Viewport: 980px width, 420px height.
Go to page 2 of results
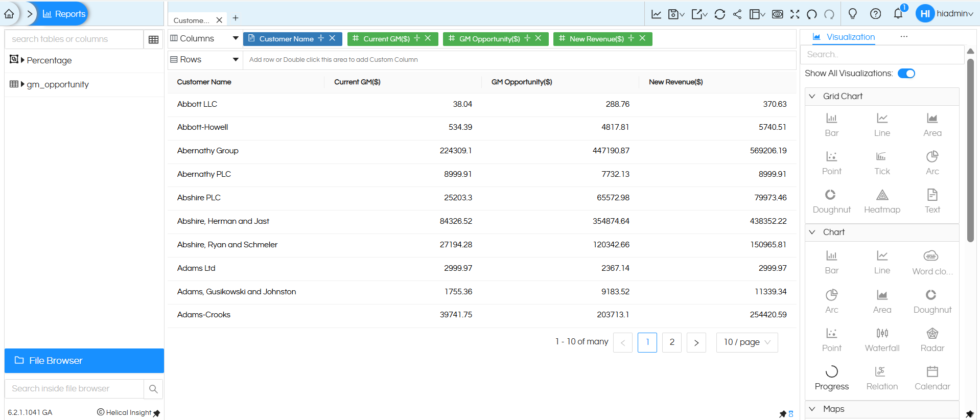[672, 342]
